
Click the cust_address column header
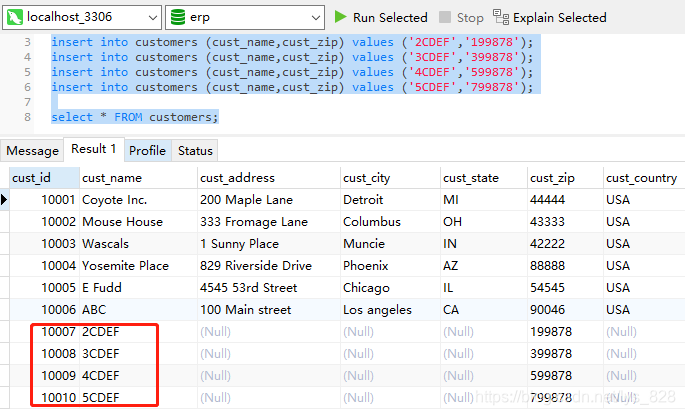269,178
